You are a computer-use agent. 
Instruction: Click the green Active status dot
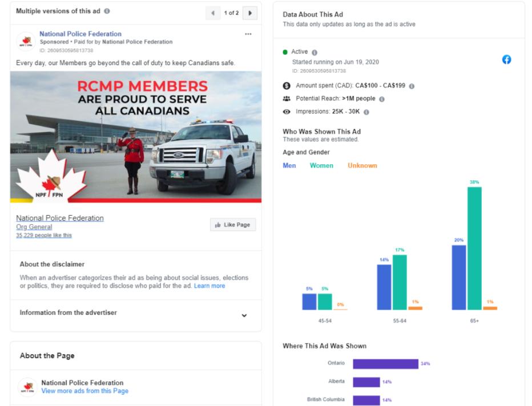(285, 52)
